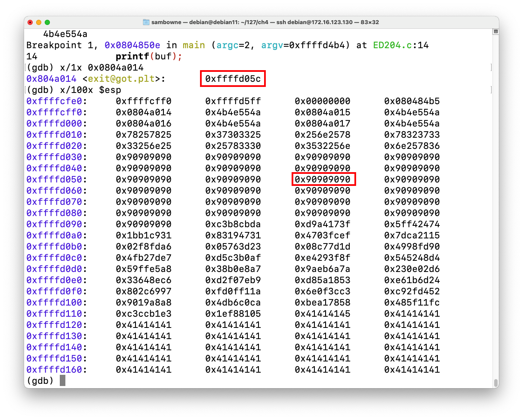Click the value 0x080484b5
This screenshot has width=523, height=420.
pyautogui.click(x=412, y=101)
